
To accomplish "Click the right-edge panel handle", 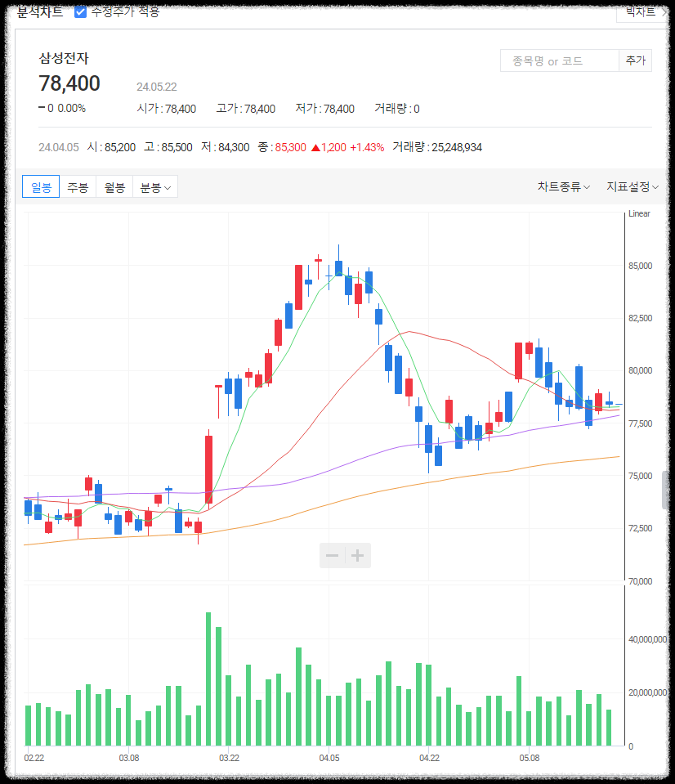I will tap(665, 490).
